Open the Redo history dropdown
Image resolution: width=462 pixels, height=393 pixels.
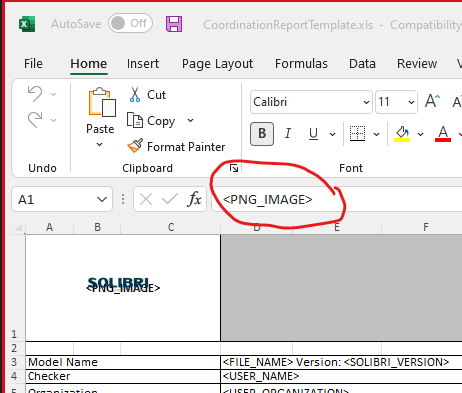53,120
